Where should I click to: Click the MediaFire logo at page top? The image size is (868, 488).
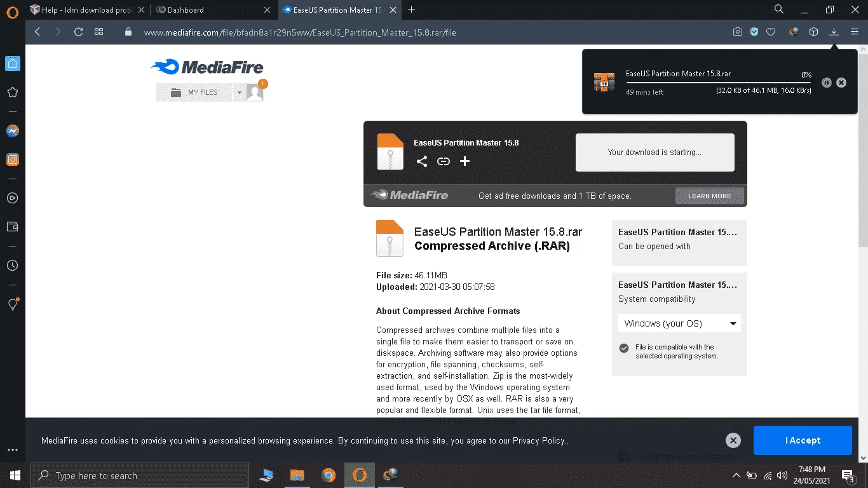tap(207, 67)
